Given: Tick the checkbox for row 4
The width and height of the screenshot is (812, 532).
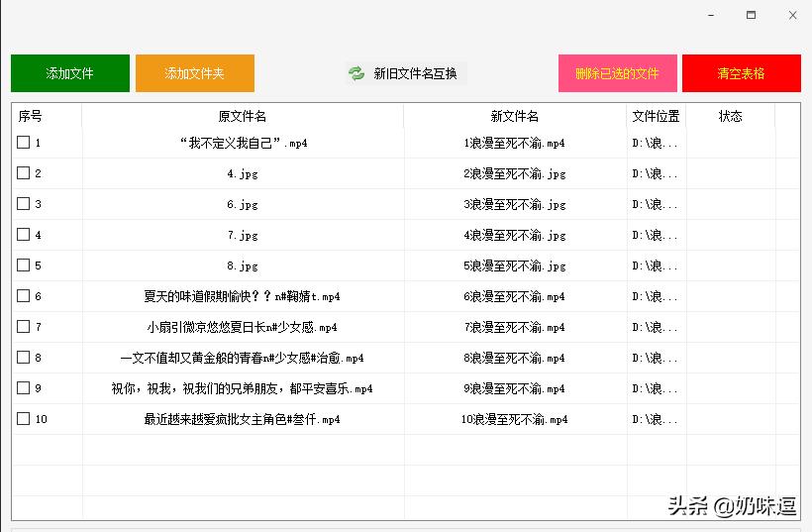Looking at the screenshot, I should point(24,235).
